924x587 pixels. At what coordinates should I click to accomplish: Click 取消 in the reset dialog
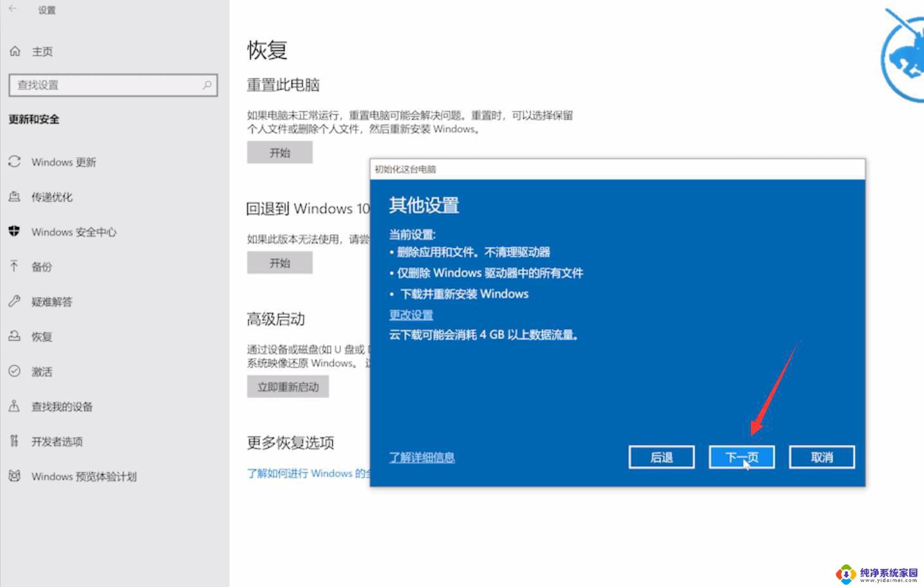(822, 457)
